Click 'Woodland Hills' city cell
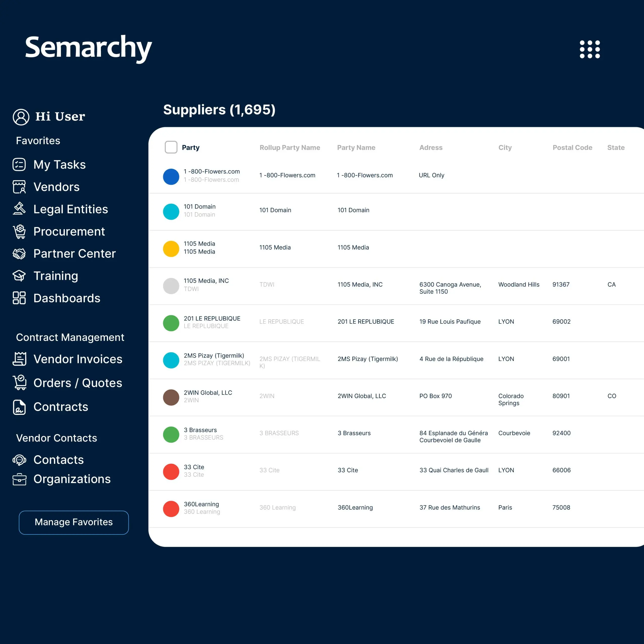This screenshot has width=644, height=644. 519,285
